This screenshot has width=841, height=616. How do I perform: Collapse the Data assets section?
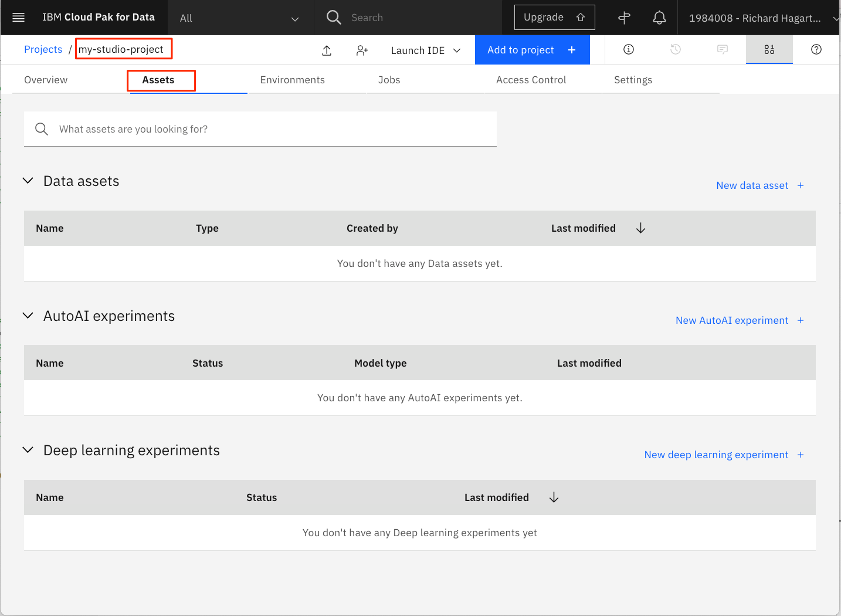[28, 181]
